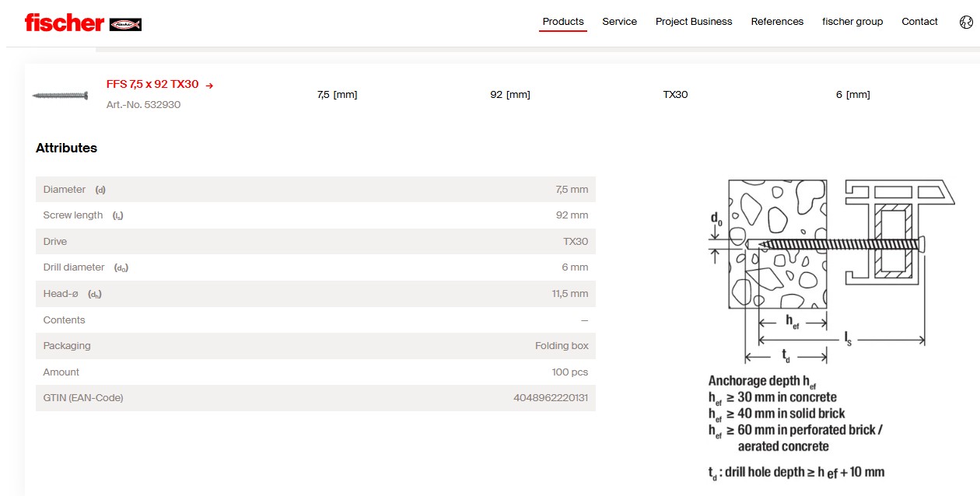Open the FFS 7,5 x 92 TX30 product link
The height and width of the screenshot is (496, 980).
[x=152, y=84]
